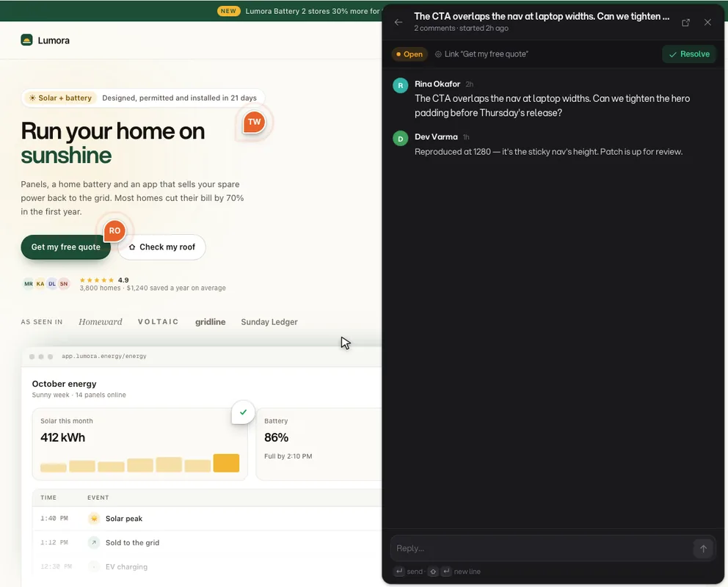The image size is (728, 587).
Task: Close the comment thread panel
Action: tap(707, 22)
